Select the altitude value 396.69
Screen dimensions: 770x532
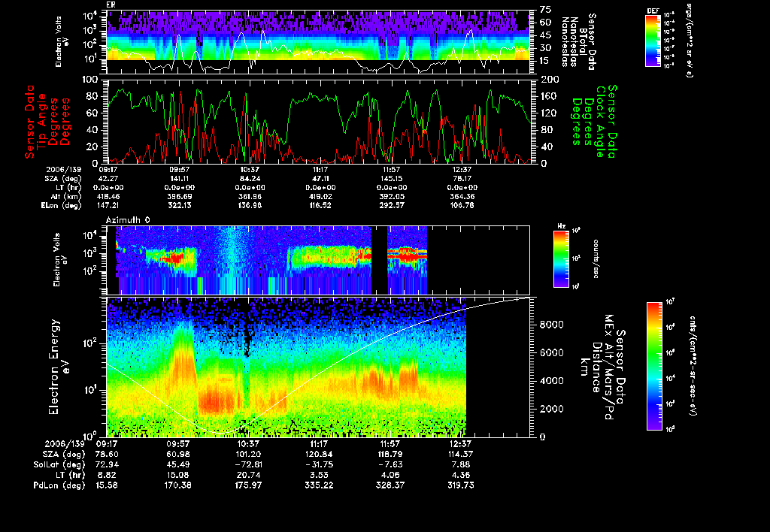tap(179, 197)
